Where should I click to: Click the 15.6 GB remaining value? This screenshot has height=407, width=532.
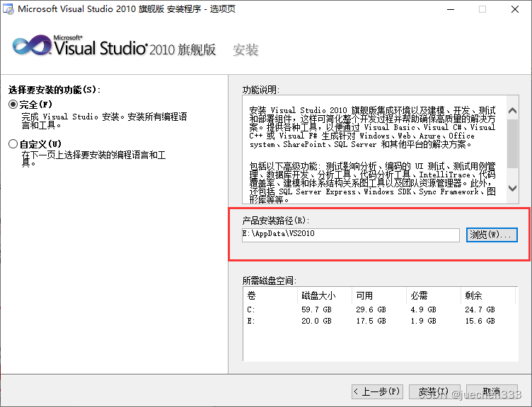click(480, 321)
